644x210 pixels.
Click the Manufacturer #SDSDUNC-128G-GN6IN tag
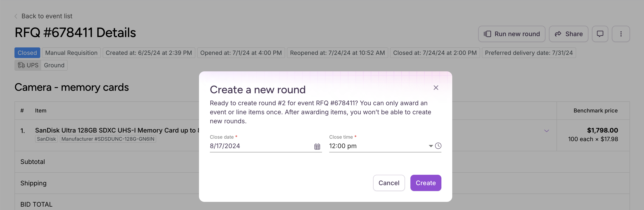108,139
